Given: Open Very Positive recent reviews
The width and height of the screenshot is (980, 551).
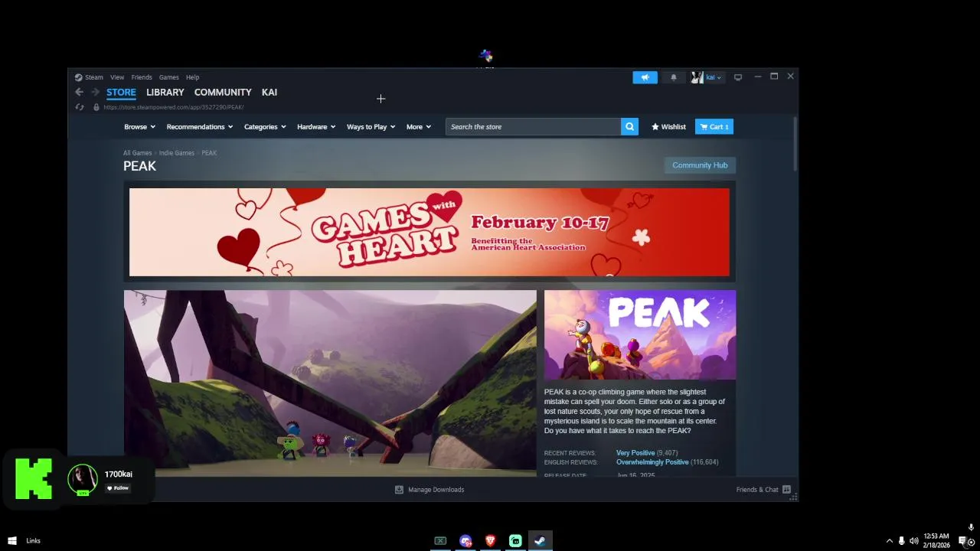Looking at the screenshot, I should click(x=635, y=453).
